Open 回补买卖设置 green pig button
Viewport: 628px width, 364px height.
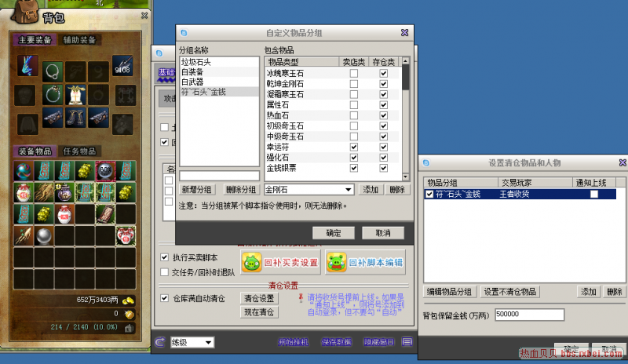(279, 263)
